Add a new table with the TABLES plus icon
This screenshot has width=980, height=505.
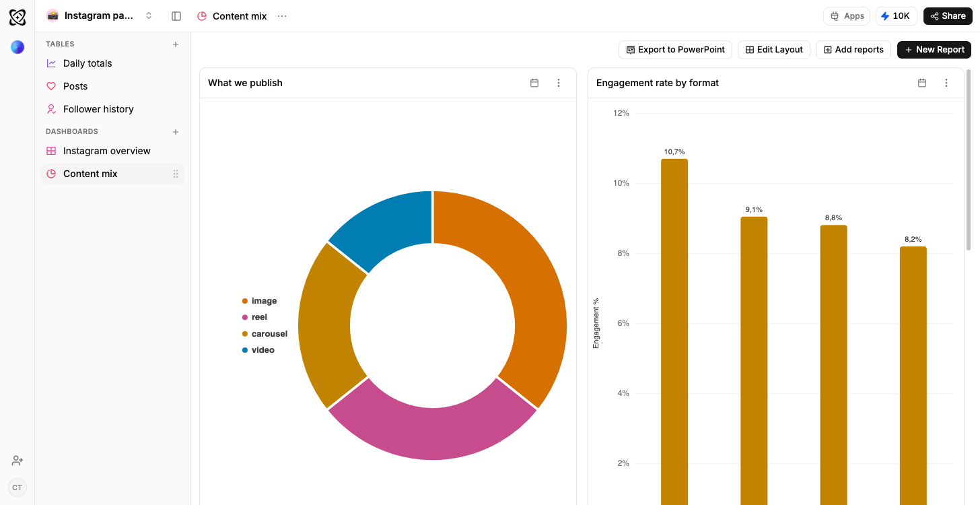pos(176,44)
